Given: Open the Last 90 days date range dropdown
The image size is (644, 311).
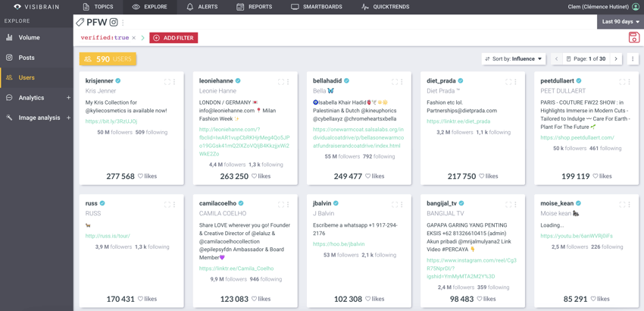Looking at the screenshot, I should click(x=621, y=22).
